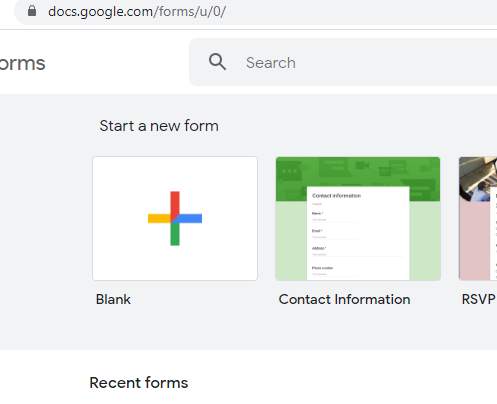The height and width of the screenshot is (404, 497).
Task: Click the Forms logo text in the header
Action: tap(22, 63)
